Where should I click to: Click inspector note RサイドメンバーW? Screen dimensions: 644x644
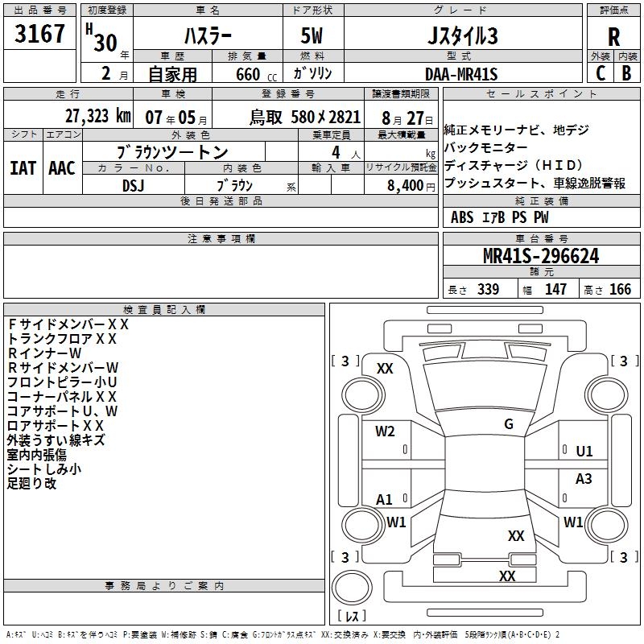[x=63, y=368]
